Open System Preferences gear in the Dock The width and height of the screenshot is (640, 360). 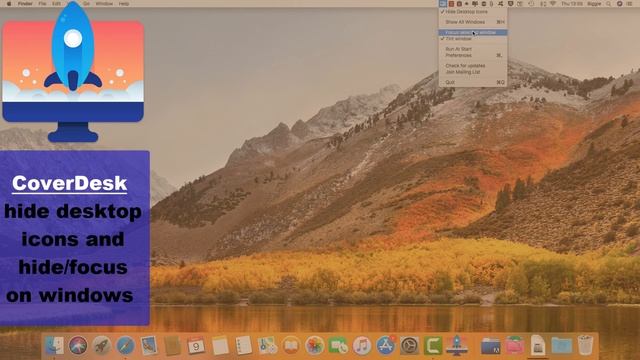pos(409,345)
